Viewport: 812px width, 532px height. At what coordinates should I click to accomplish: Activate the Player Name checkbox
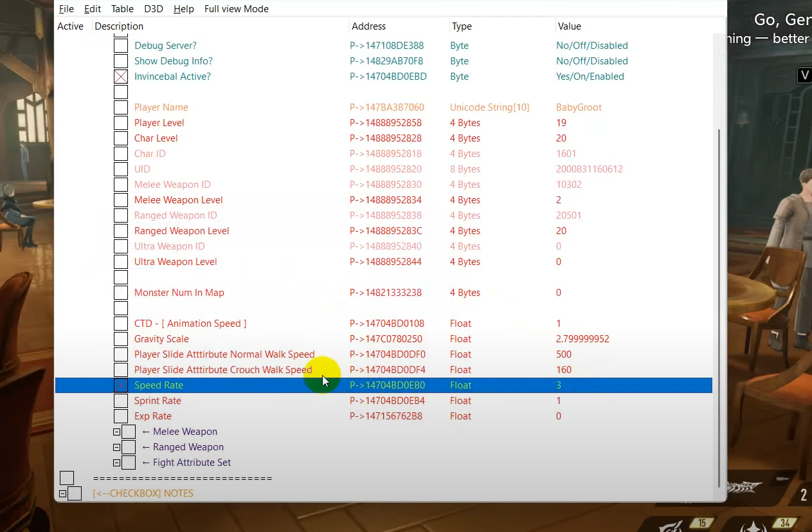121,107
